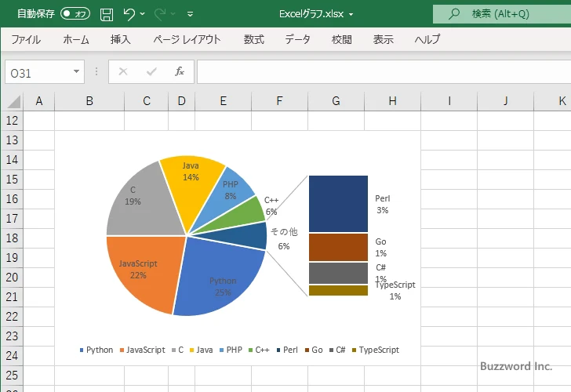Click the Go 1% data label
This screenshot has width=571, height=392.
click(x=381, y=247)
